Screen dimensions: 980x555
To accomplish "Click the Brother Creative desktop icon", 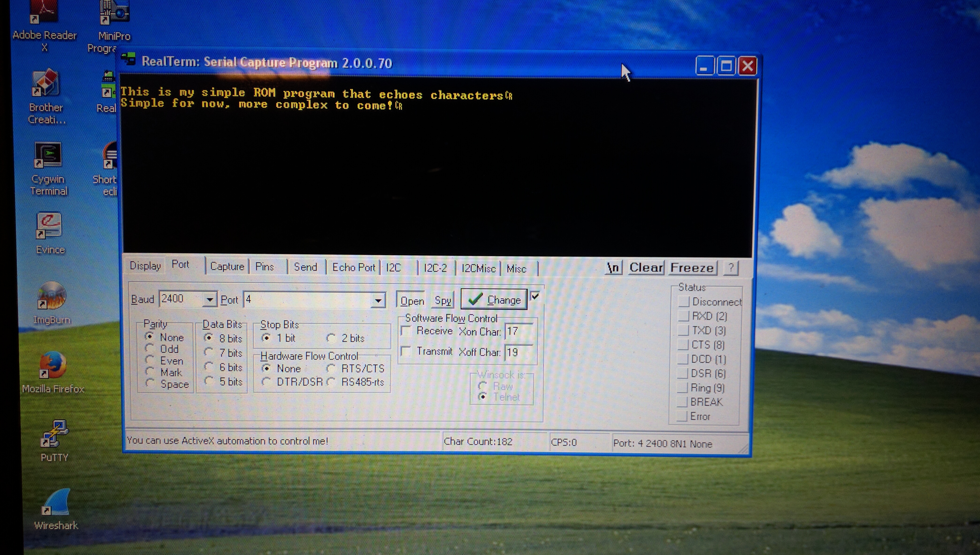I will pos(46,84).
